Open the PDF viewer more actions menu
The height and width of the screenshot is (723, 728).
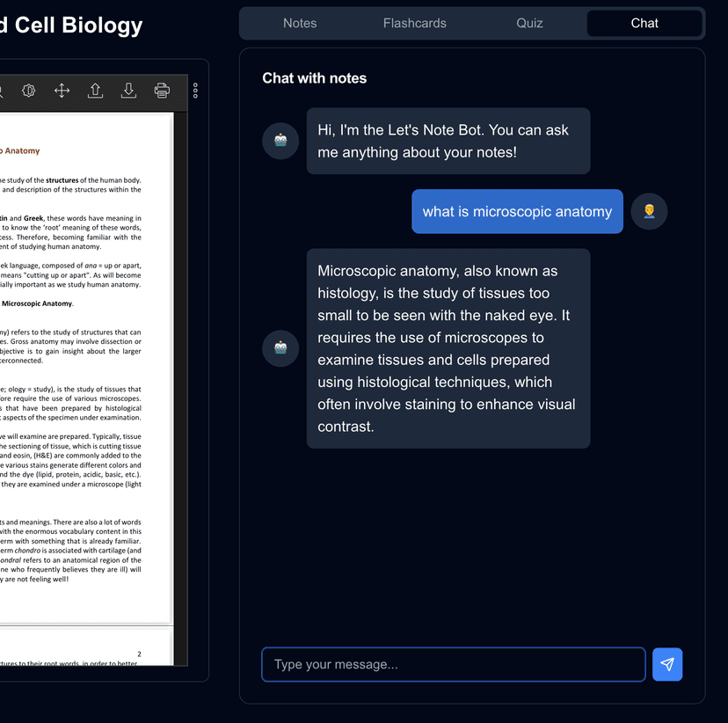click(195, 91)
